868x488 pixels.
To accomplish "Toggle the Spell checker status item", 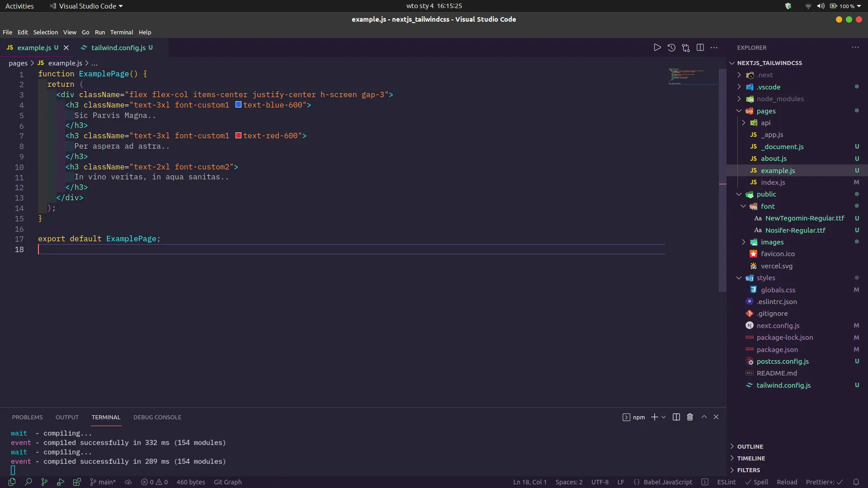I will point(756,482).
